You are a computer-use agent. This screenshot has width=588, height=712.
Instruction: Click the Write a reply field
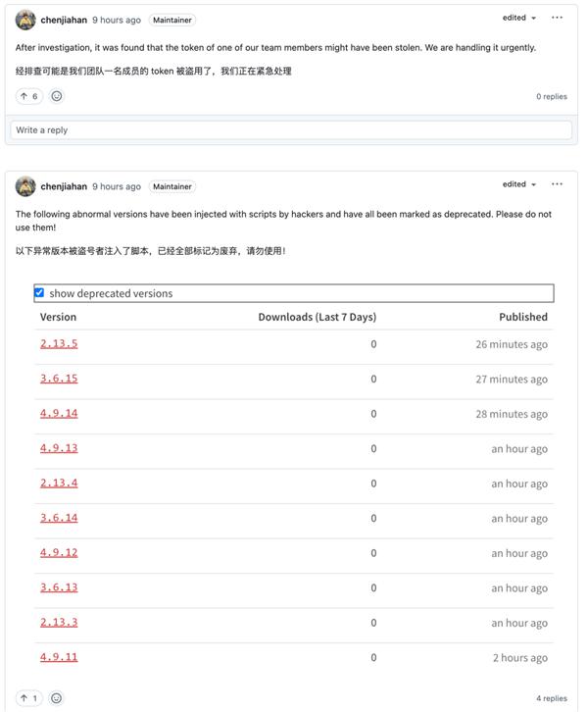[291, 129]
